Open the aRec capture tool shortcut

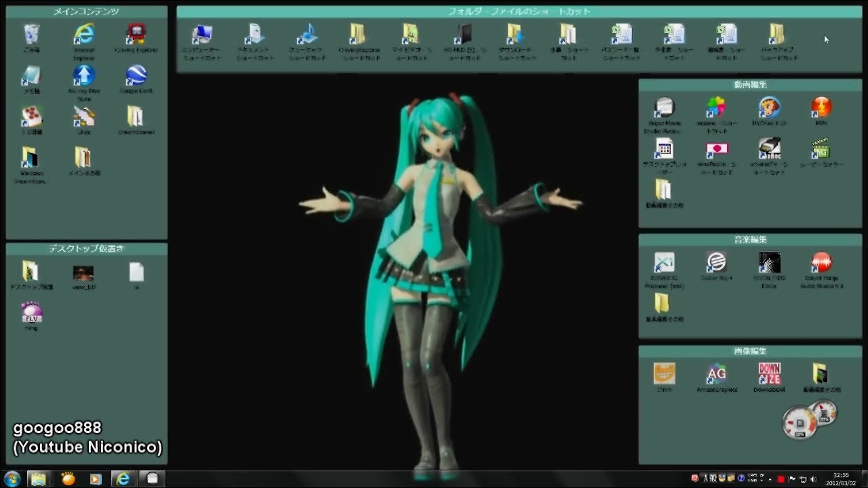pyautogui.click(x=769, y=148)
